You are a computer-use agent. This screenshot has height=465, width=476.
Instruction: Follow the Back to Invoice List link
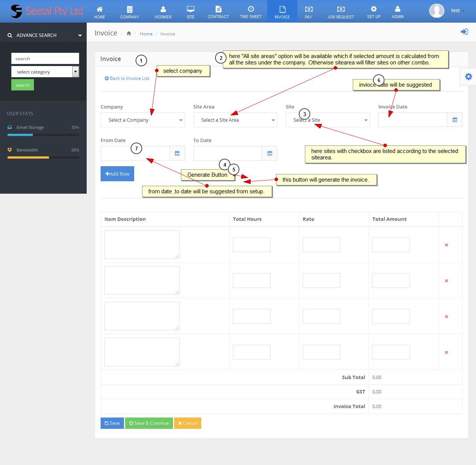click(127, 78)
